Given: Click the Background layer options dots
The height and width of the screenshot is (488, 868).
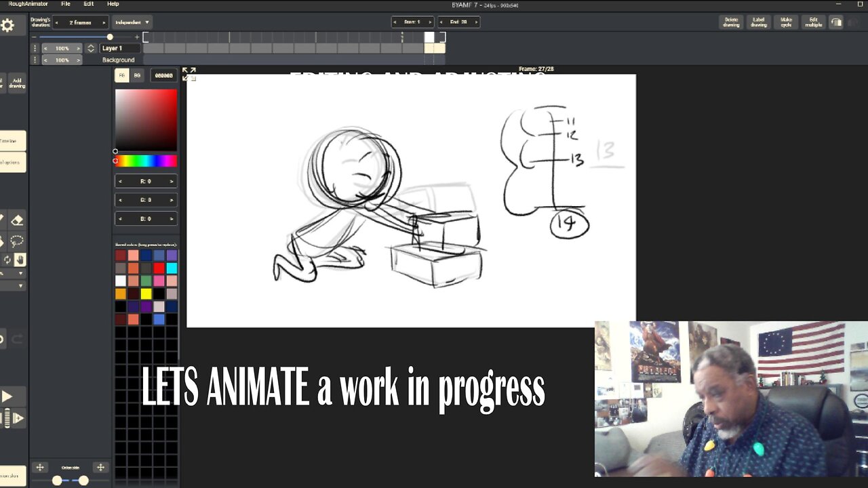Looking at the screenshot, I should click(35, 60).
